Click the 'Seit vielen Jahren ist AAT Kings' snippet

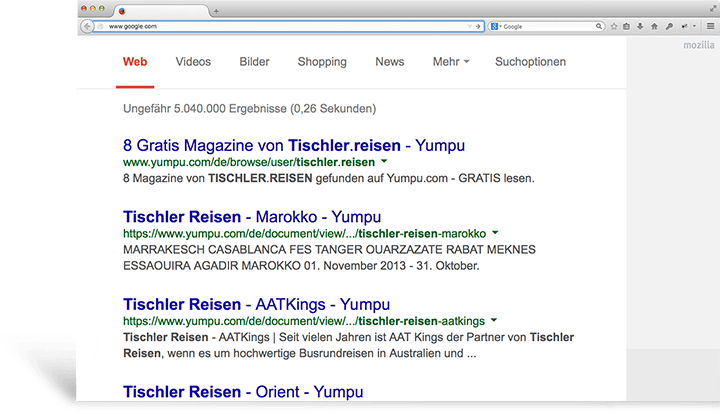click(x=349, y=345)
